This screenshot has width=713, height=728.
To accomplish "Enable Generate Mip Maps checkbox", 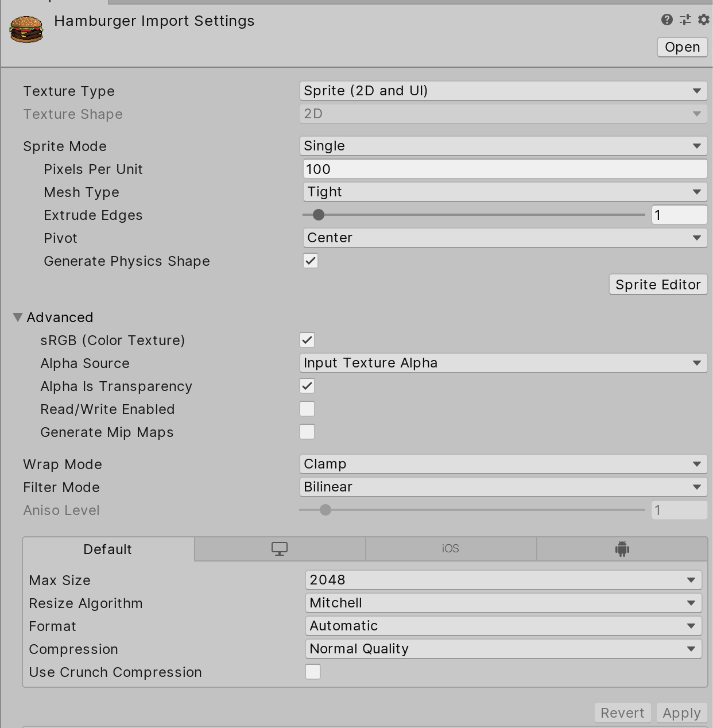I will pyautogui.click(x=307, y=432).
